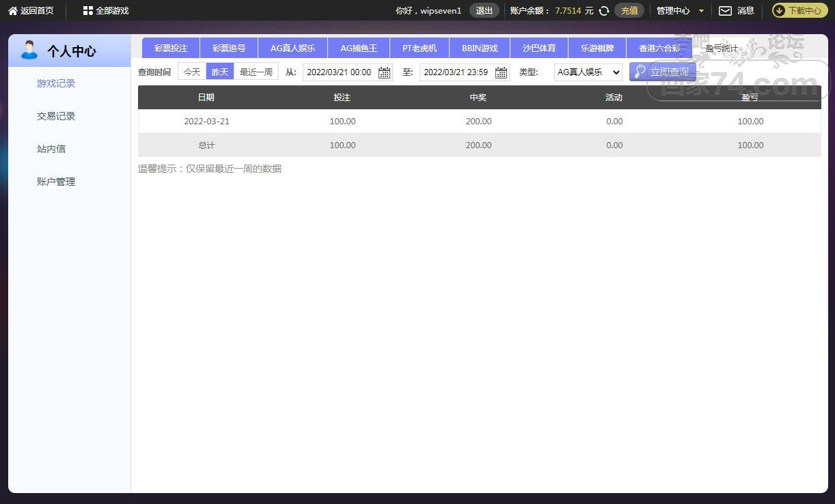Open the start date calendar icon
Screen dimensions: 835x504
(384, 72)
